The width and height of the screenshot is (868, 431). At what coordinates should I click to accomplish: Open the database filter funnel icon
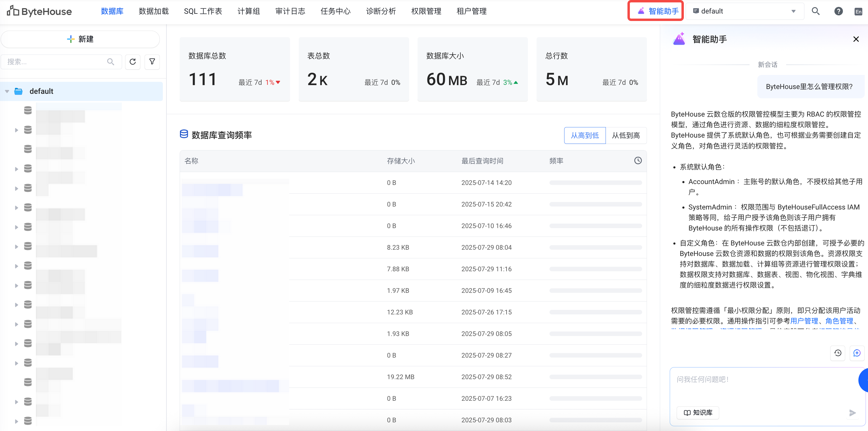pos(152,62)
